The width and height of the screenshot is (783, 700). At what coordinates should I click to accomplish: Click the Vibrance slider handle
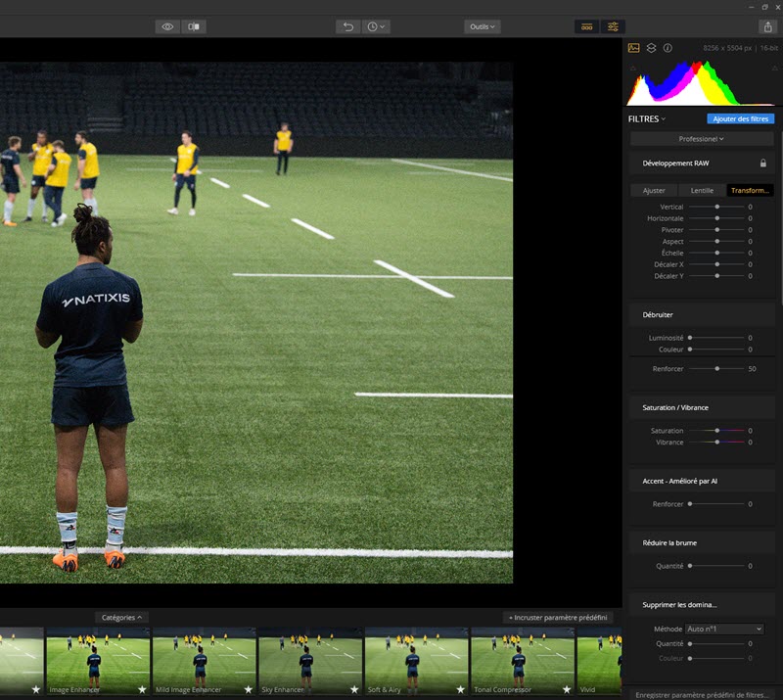(717, 443)
